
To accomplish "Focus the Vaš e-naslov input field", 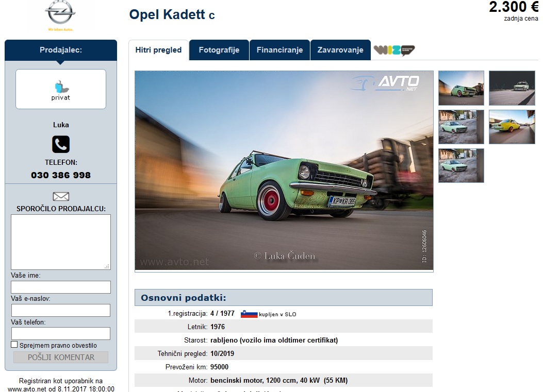I will (61, 310).
